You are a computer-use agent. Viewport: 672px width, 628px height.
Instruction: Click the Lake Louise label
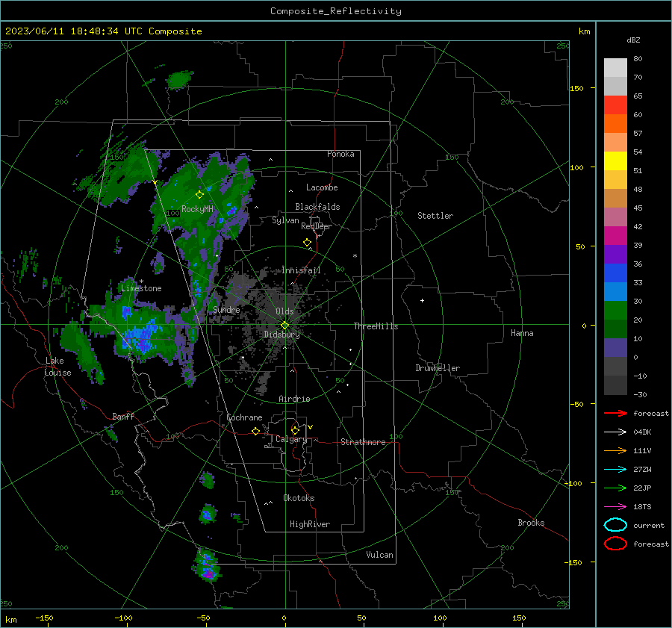pos(57,367)
